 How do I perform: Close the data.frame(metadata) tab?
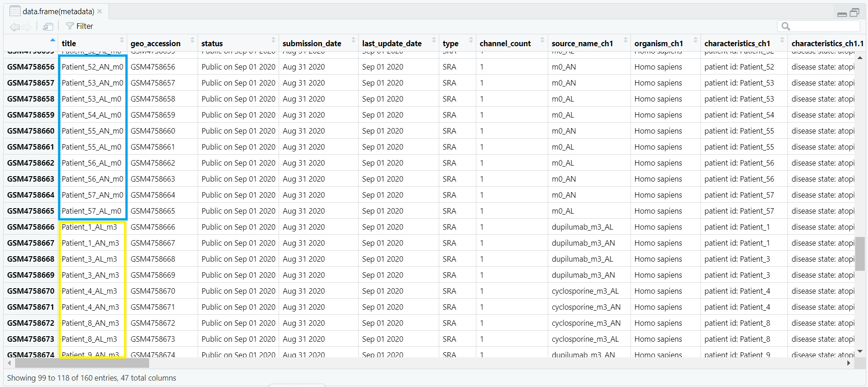[x=100, y=11]
